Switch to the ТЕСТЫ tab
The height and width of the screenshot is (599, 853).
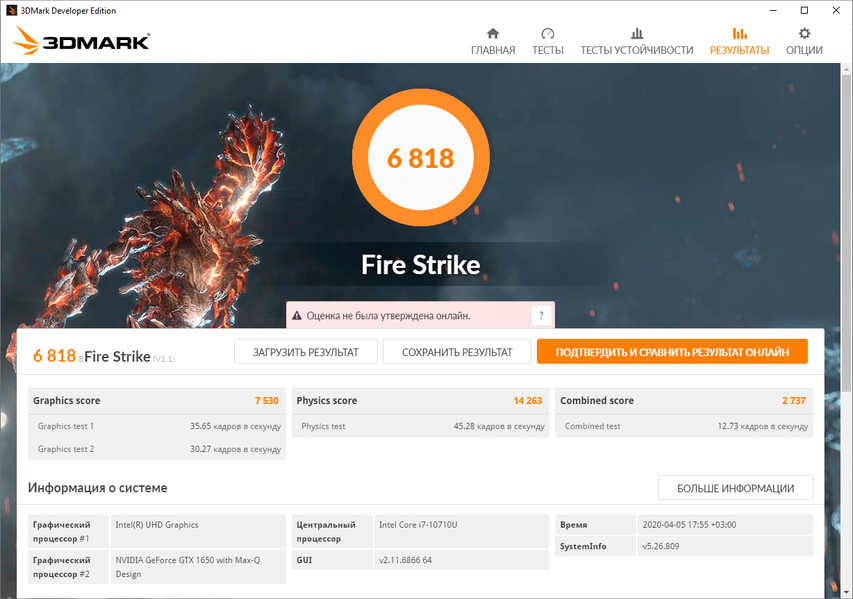[547, 41]
